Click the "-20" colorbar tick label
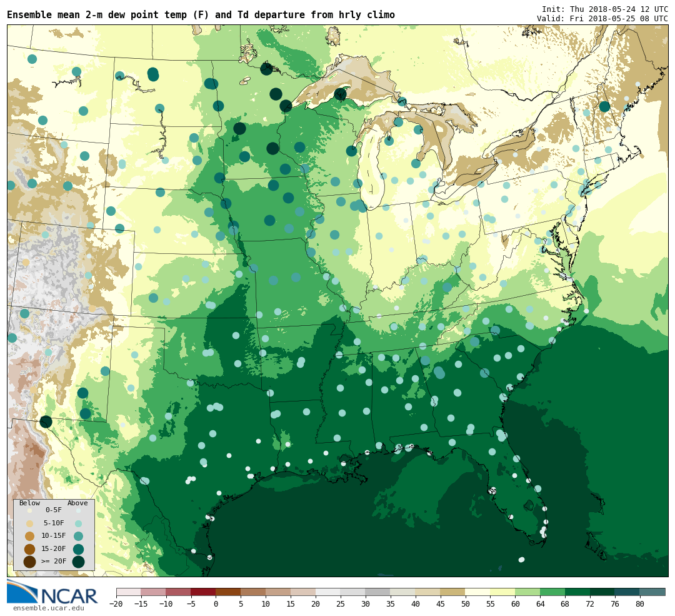675x616 pixels. [116, 604]
